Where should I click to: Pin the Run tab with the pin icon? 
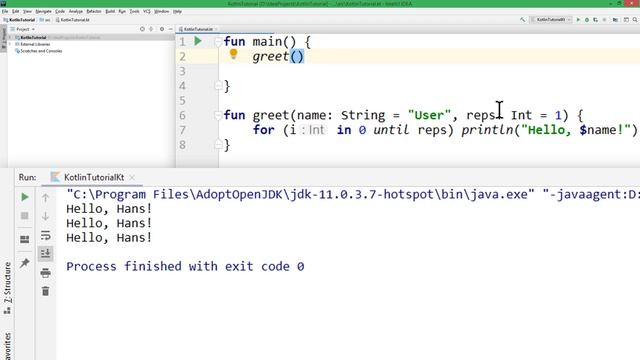pyautogui.click(x=24, y=263)
